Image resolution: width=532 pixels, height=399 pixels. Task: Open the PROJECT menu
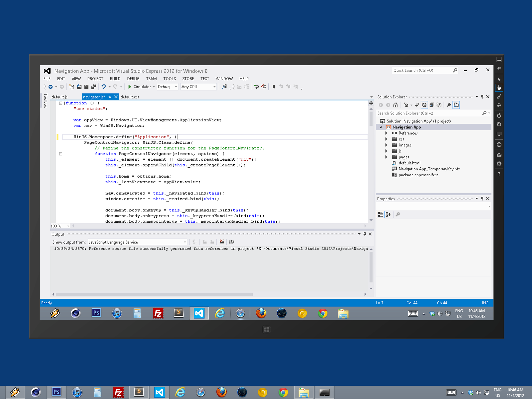point(95,79)
